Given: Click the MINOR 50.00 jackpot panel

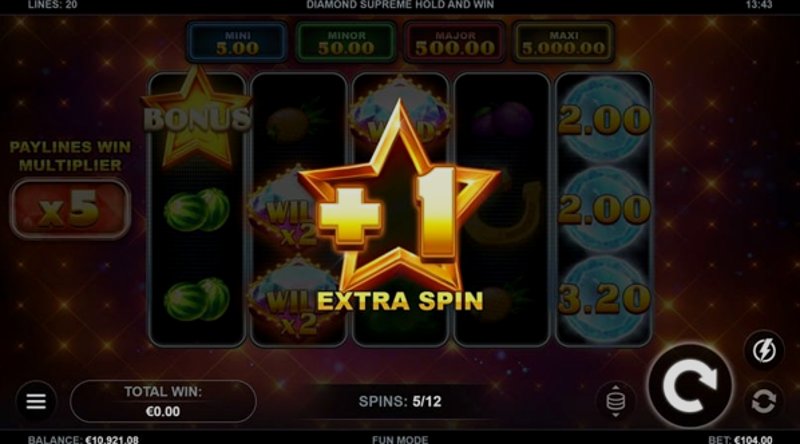Looking at the screenshot, I should pyautogui.click(x=346, y=42).
